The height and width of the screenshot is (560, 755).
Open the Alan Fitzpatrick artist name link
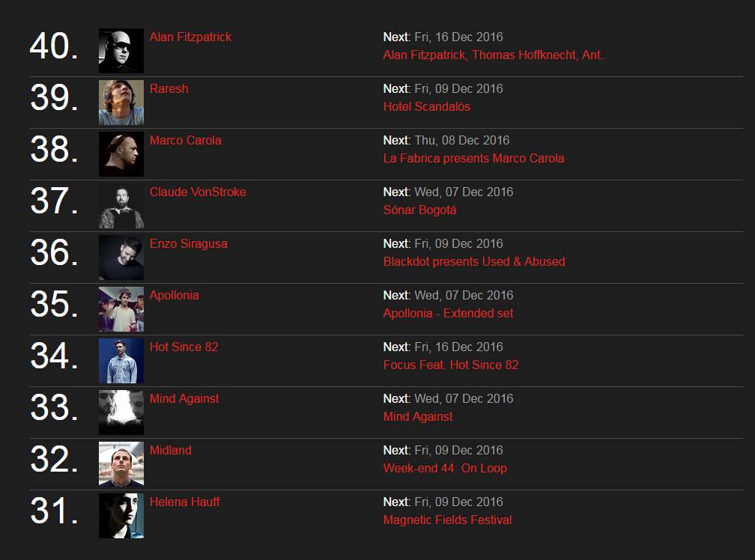coord(190,37)
